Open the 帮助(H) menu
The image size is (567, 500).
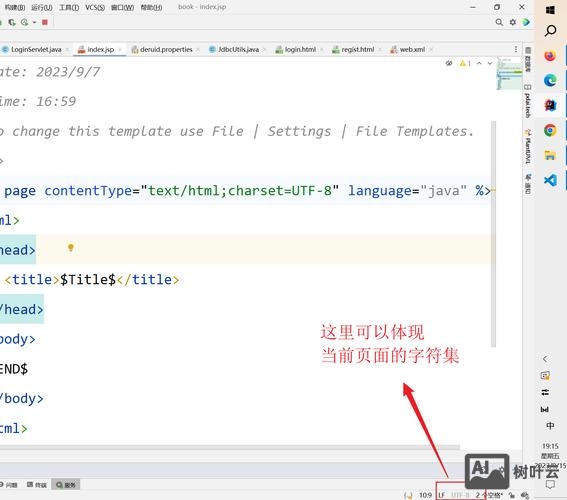pyautogui.click(x=151, y=7)
